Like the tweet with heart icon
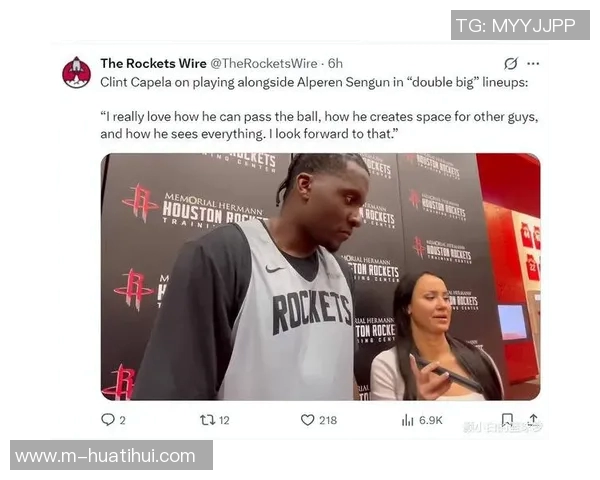 tap(307, 420)
